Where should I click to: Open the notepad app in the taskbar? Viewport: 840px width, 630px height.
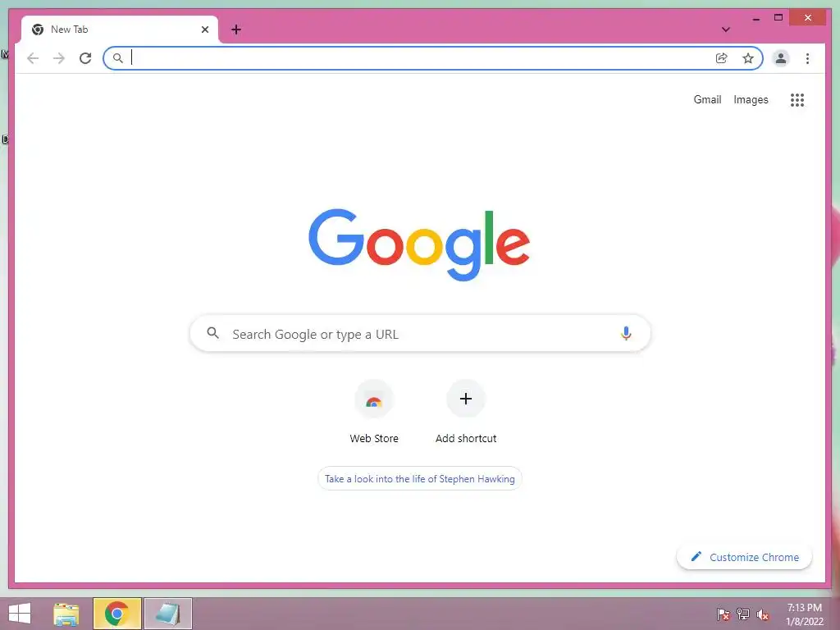[x=167, y=614]
